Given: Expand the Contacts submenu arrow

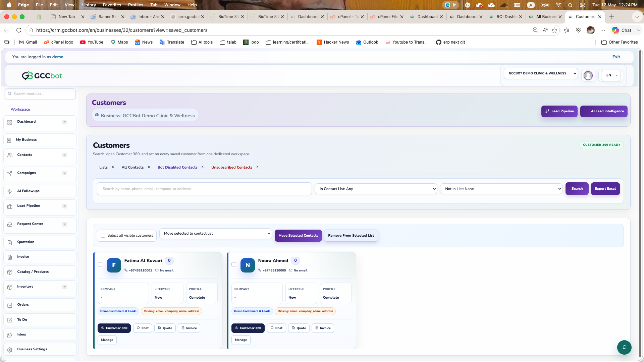Looking at the screenshot, I should coord(65,155).
